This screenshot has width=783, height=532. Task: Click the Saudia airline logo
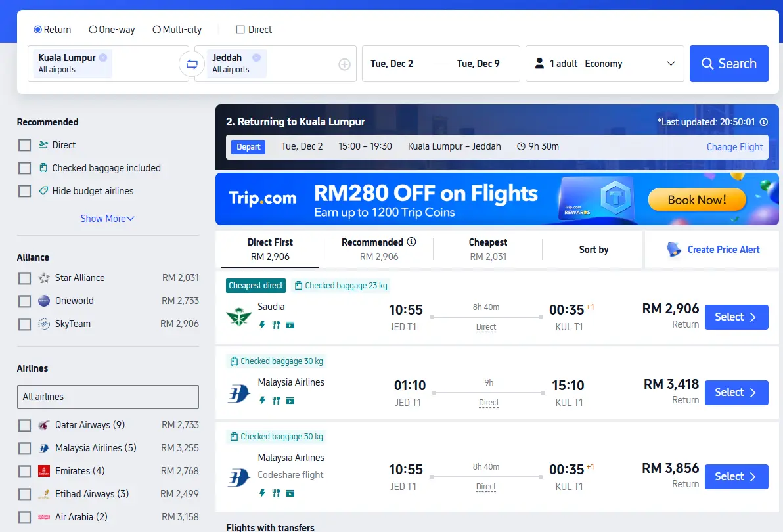238,317
